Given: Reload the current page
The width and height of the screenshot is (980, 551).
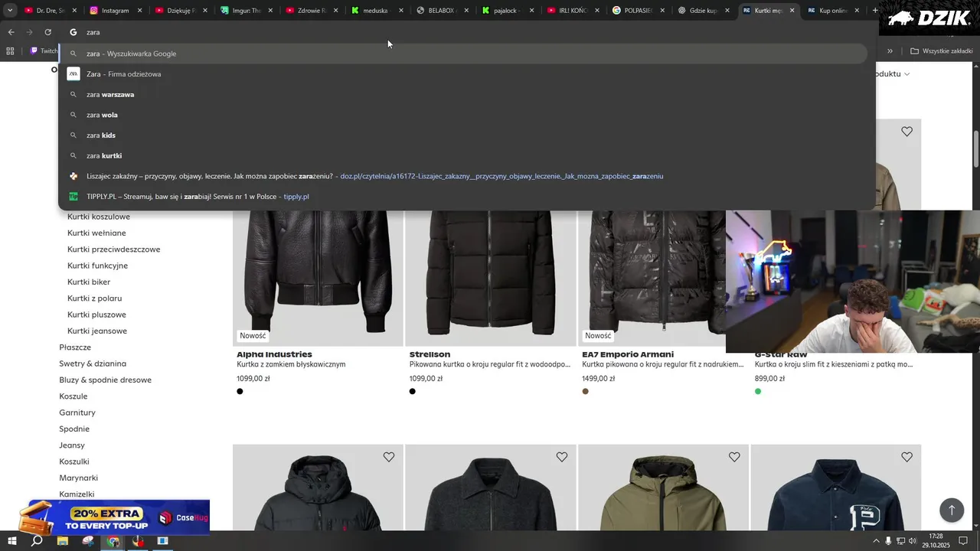Looking at the screenshot, I should (x=47, y=32).
